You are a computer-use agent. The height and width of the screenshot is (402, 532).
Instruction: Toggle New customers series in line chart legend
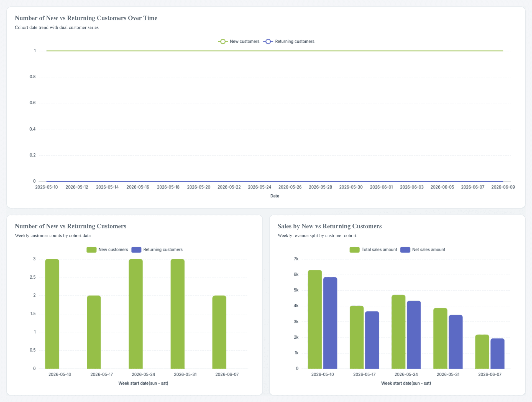pyautogui.click(x=239, y=42)
